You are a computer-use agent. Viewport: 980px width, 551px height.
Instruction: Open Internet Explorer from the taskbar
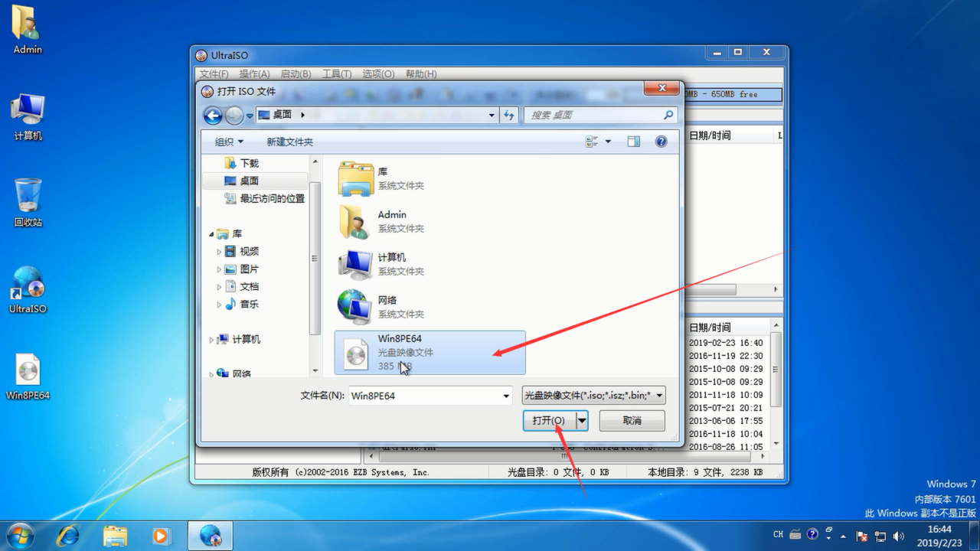click(x=69, y=535)
